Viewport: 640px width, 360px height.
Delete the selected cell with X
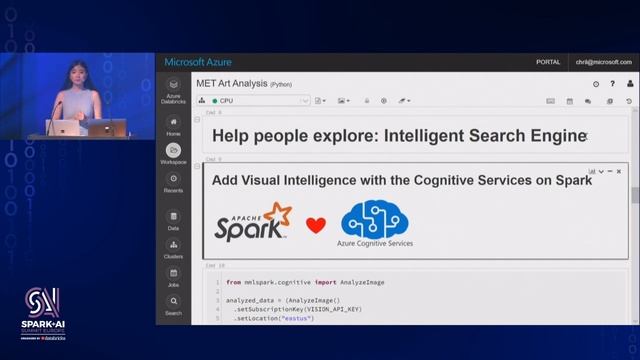pos(619,171)
